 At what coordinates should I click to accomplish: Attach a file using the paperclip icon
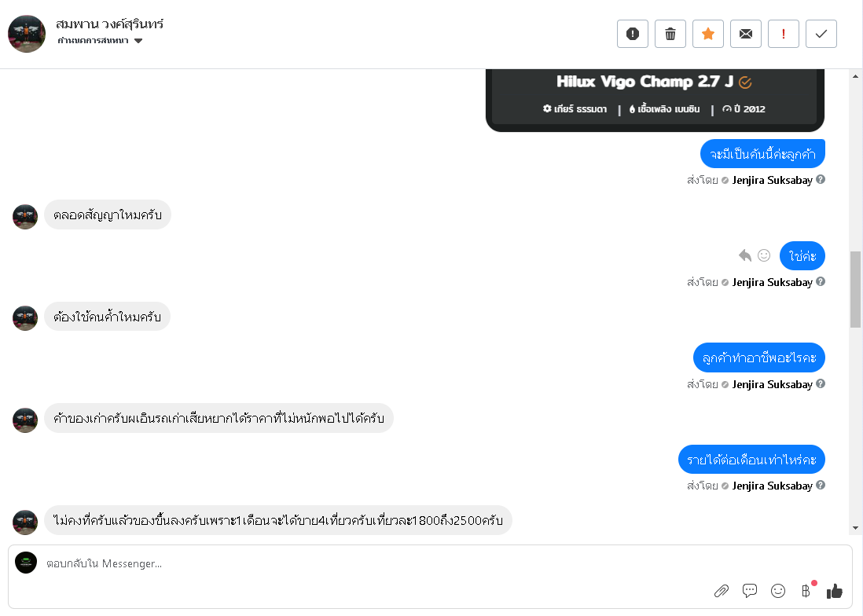[x=721, y=591]
